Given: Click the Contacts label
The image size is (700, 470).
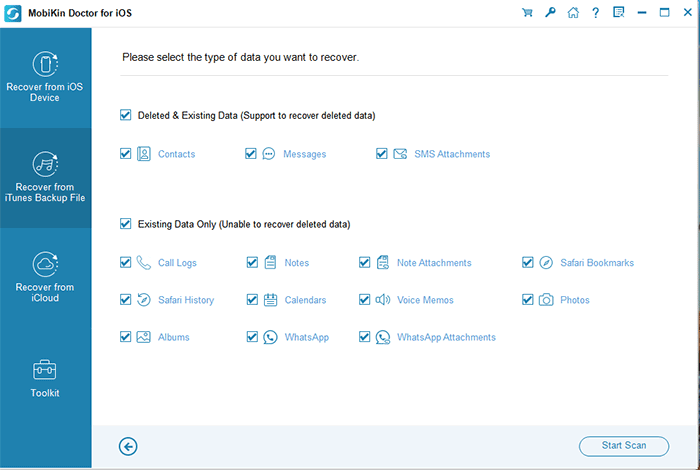Looking at the screenshot, I should tap(176, 154).
